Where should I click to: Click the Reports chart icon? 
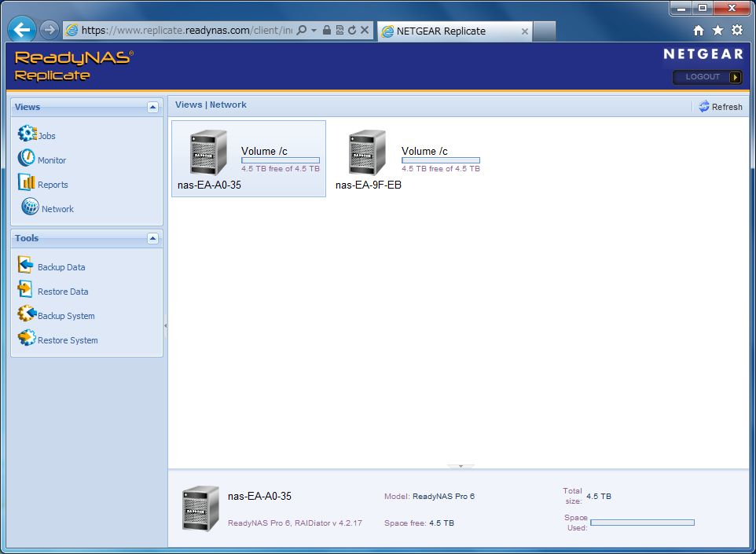pyautogui.click(x=27, y=183)
